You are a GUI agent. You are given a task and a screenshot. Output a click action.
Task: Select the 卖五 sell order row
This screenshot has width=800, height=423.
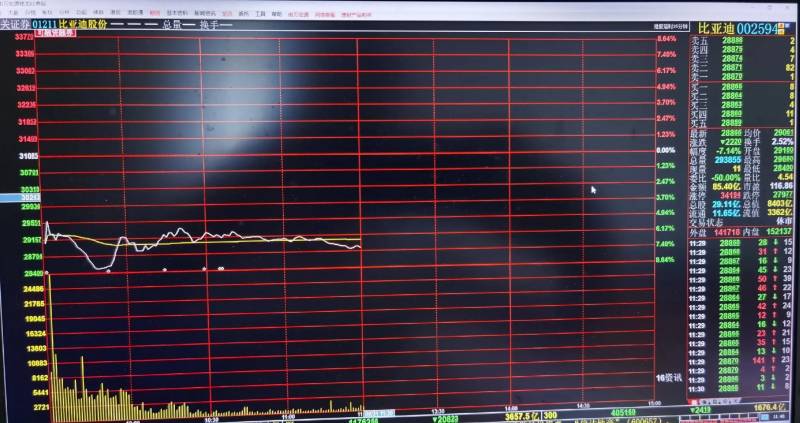click(x=743, y=40)
